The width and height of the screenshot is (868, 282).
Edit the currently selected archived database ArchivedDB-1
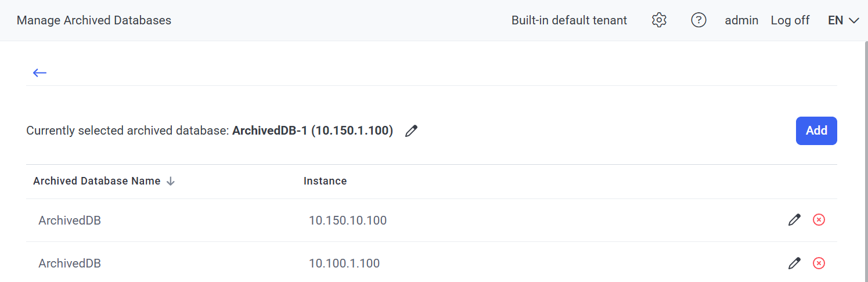412,131
